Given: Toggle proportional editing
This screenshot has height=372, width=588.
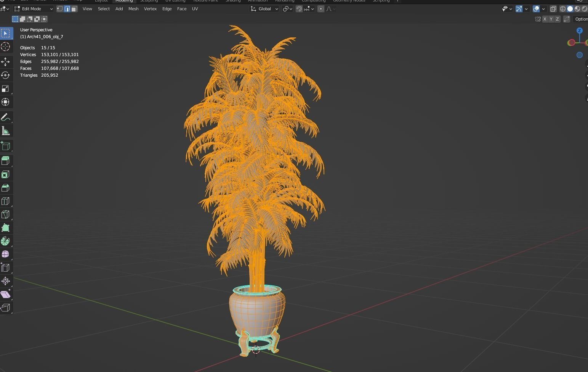Looking at the screenshot, I should [x=321, y=9].
